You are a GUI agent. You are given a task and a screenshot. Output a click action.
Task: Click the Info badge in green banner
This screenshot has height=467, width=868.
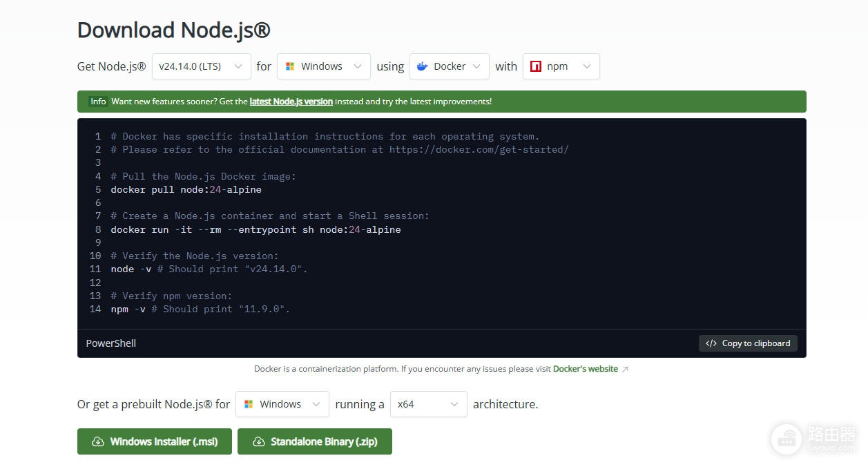98,102
